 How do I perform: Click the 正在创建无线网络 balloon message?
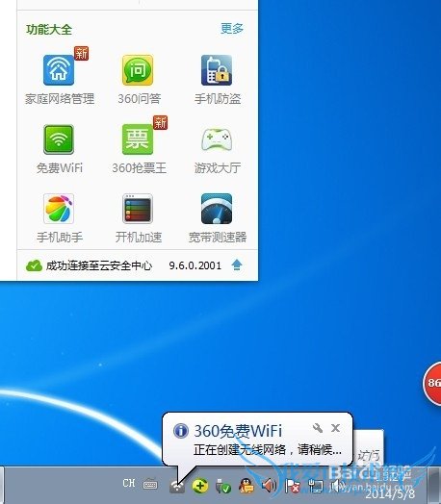point(268,450)
